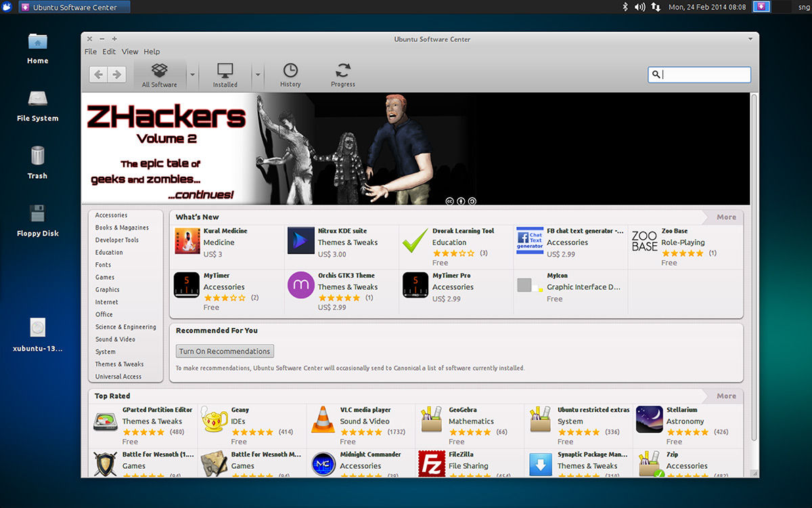The width and height of the screenshot is (812, 508).
Task: Click the network connection tray icon
Action: click(656, 7)
